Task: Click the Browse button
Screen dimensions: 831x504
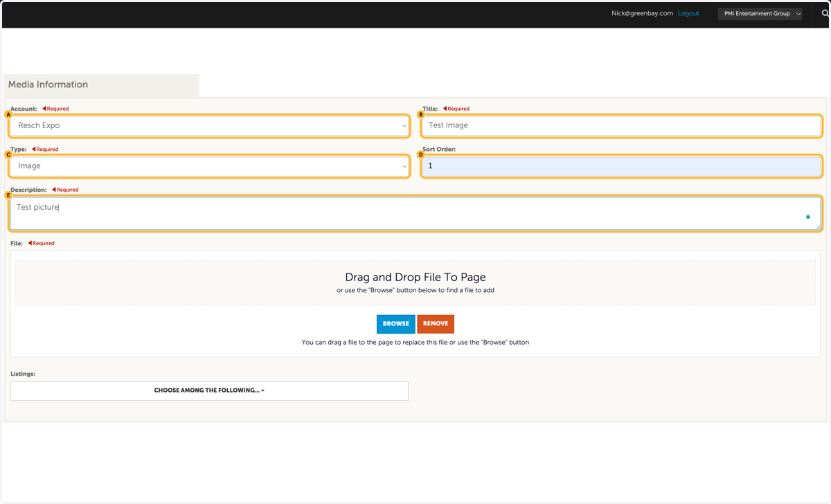Action: [x=396, y=324]
